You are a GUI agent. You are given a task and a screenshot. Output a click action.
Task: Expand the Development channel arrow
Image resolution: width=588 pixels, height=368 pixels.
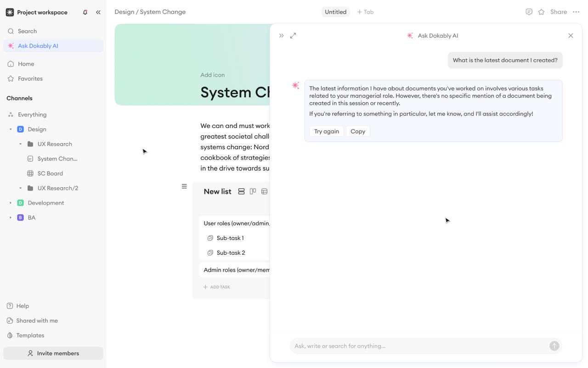(11, 203)
